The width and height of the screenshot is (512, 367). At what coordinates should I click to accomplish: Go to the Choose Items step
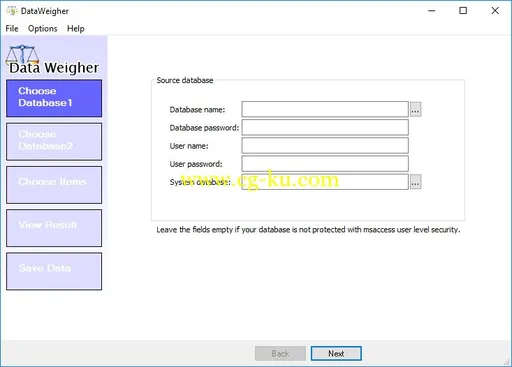(54, 185)
